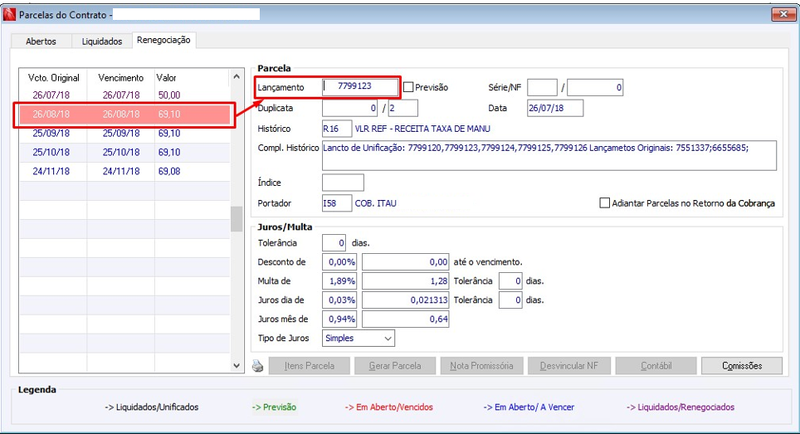This screenshot has width=800, height=434.
Task: Click the Duplicata field showing 2
Action: coord(403,108)
